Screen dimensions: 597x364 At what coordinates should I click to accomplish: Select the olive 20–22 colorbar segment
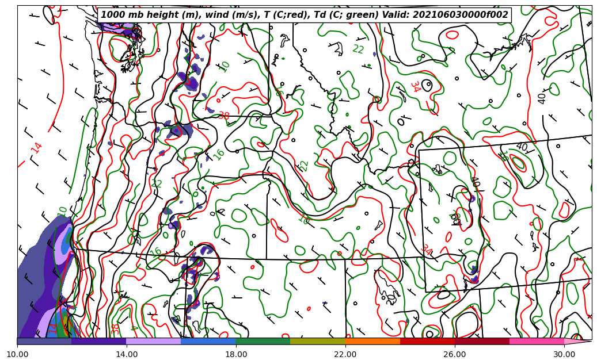[x=318, y=341]
